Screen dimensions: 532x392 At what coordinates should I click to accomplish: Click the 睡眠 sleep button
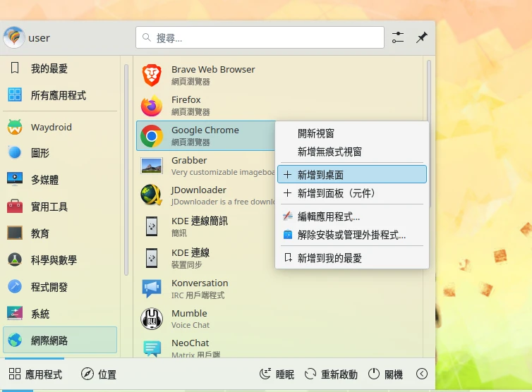tap(277, 374)
